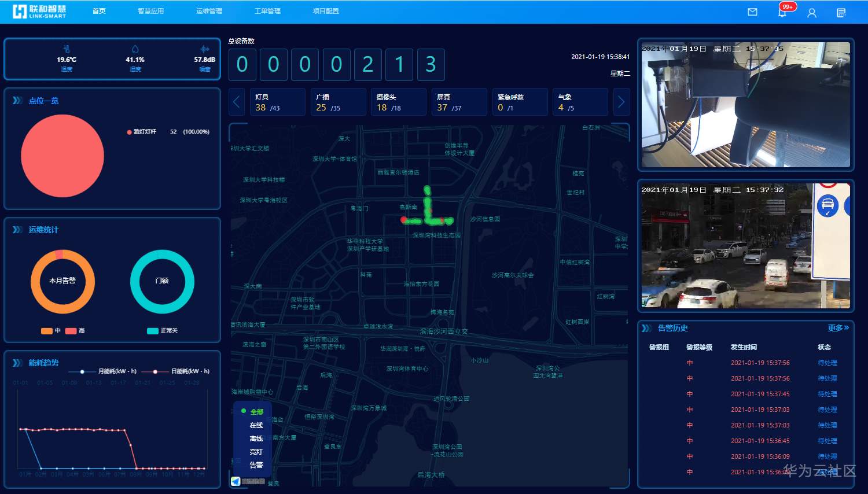The image size is (868, 494).
Task: Click 待处理 for the 15:36:45 alarm
Action: pos(827,441)
